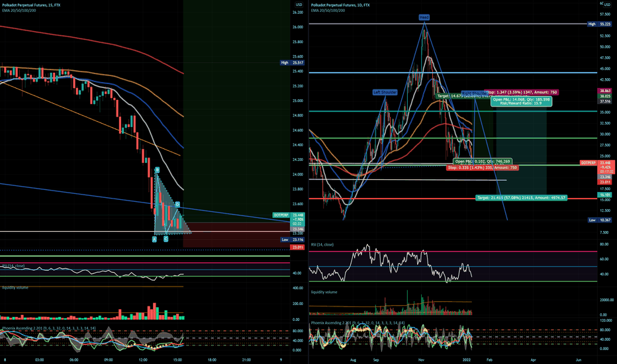
Task: Click the 18:00 time axis label
Action: pyautogui.click(x=212, y=359)
